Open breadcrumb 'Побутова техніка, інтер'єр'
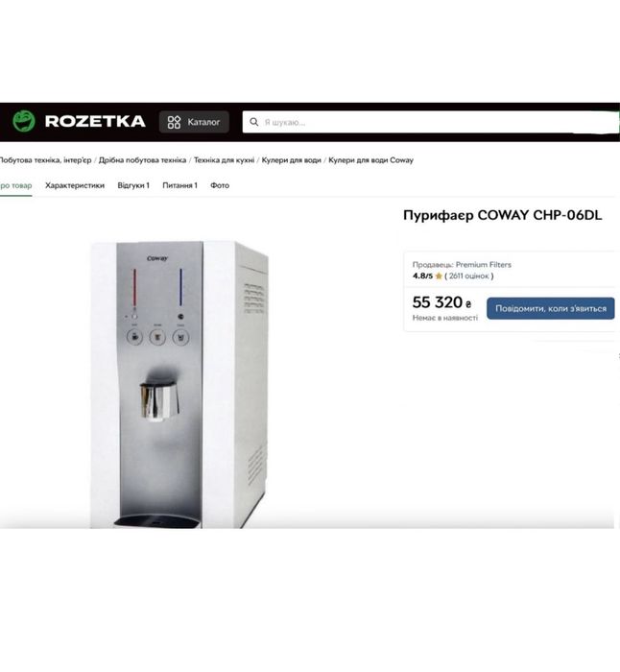 pos(45,160)
